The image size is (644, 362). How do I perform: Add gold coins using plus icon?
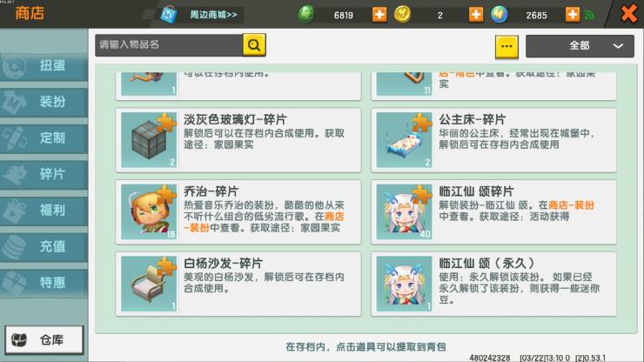pyautogui.click(x=476, y=15)
